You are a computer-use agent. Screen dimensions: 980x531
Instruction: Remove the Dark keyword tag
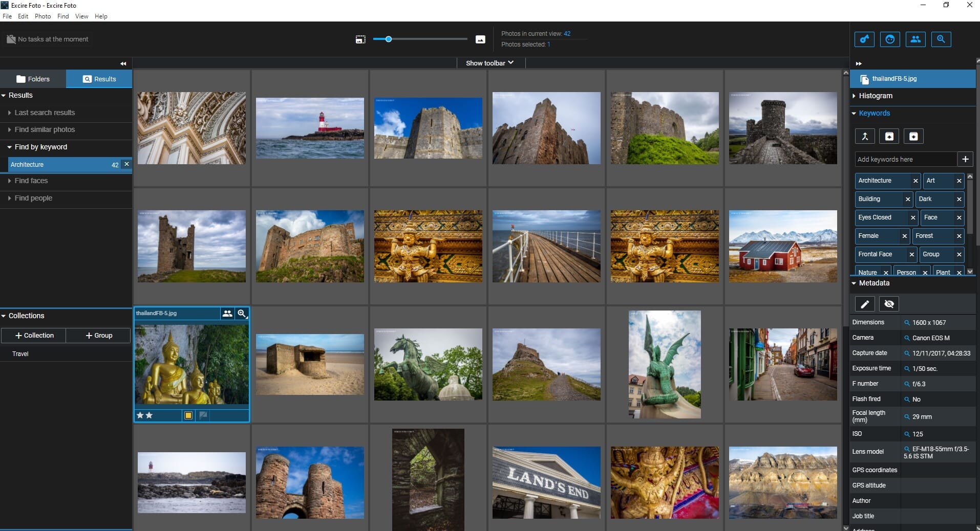tap(959, 199)
